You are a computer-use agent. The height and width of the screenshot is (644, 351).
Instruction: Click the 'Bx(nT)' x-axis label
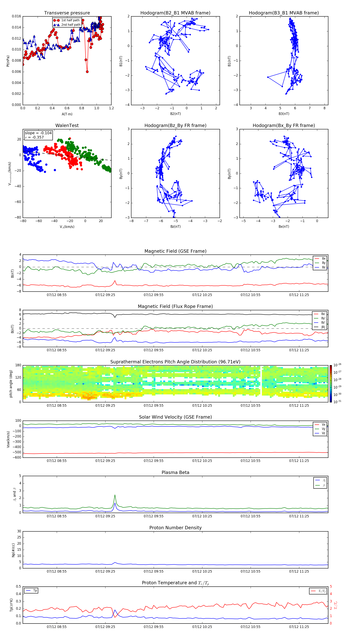point(284,227)
